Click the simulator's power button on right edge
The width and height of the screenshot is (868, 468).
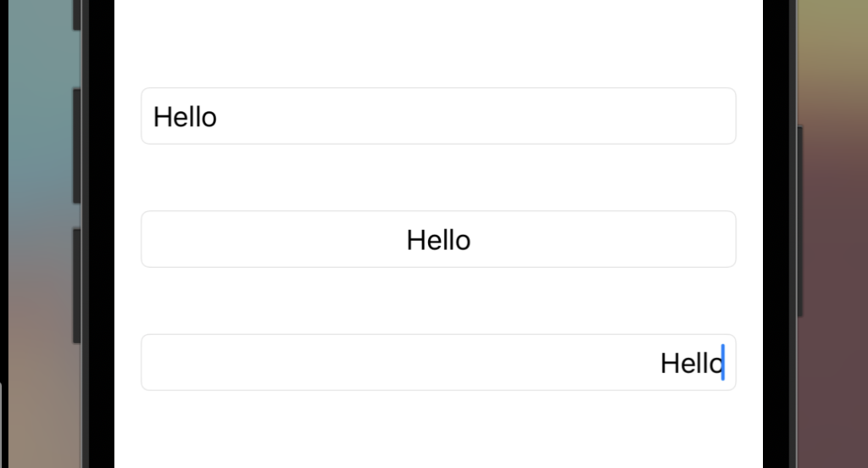pos(800,221)
